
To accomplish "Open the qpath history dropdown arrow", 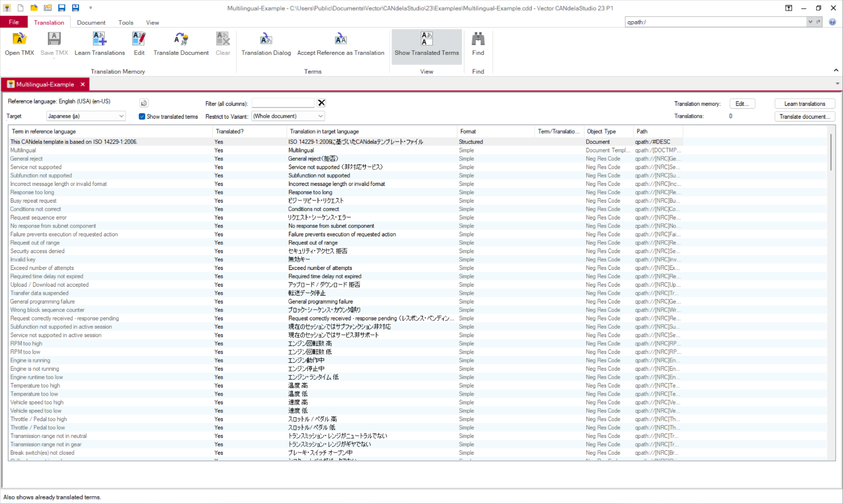I will tap(810, 22).
